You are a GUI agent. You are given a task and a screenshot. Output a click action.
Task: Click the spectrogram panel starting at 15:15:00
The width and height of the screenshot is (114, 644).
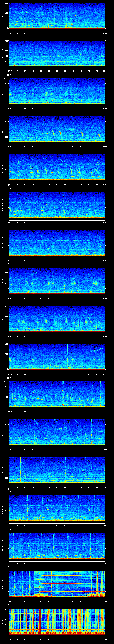click(57, 243)
